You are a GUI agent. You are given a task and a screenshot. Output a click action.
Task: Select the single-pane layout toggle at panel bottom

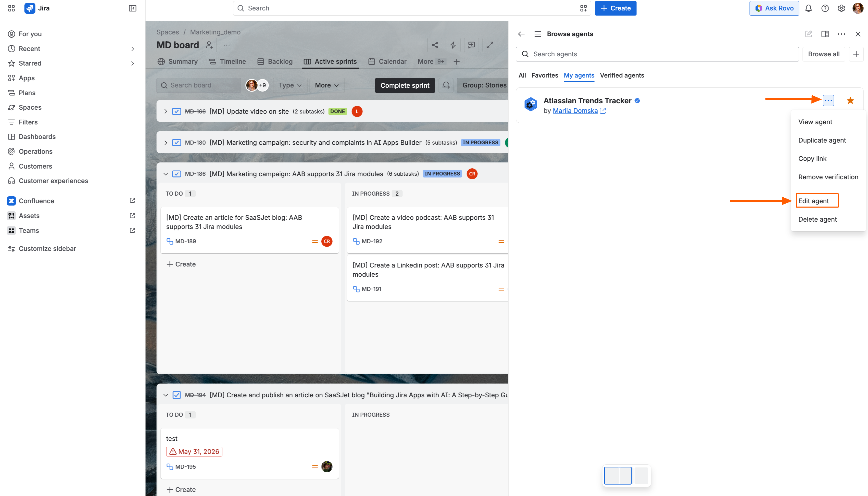[641, 476]
